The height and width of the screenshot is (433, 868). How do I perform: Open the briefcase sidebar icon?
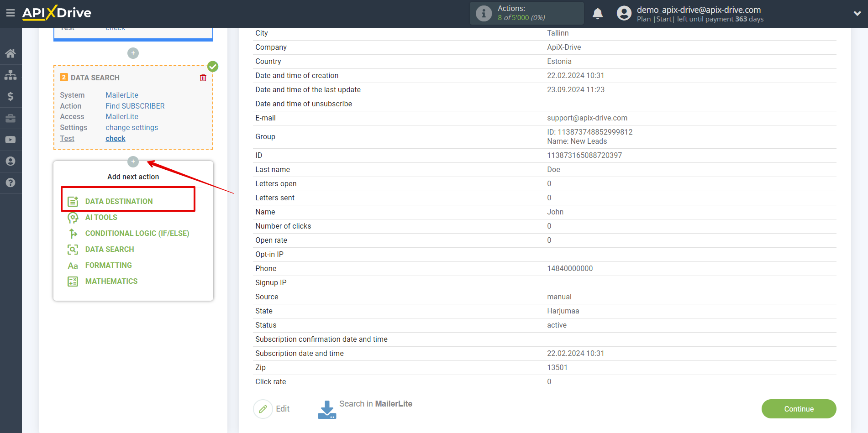coord(11,118)
